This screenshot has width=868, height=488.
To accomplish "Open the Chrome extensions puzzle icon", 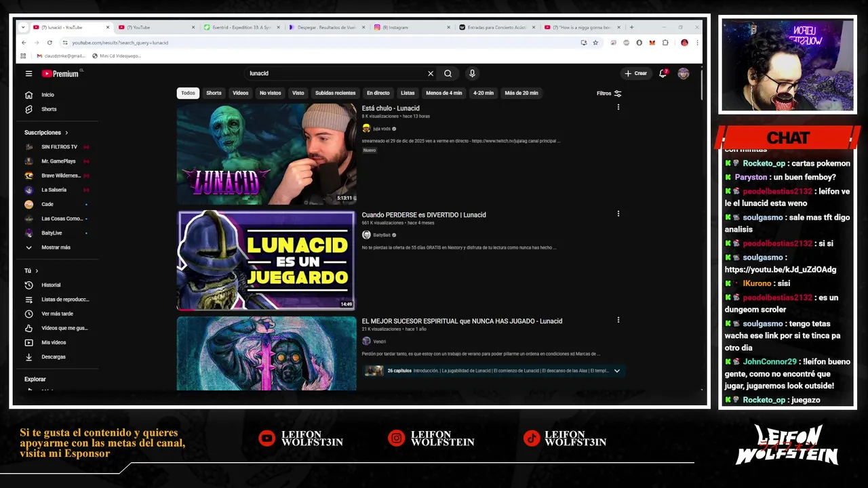I will (x=665, y=43).
